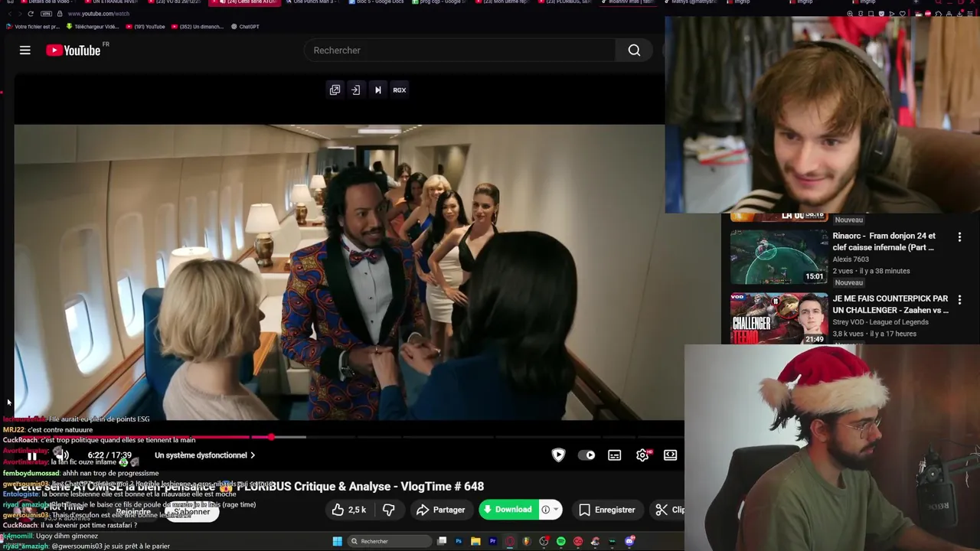
Task: Click the skip-next icon above player
Action: (x=377, y=90)
